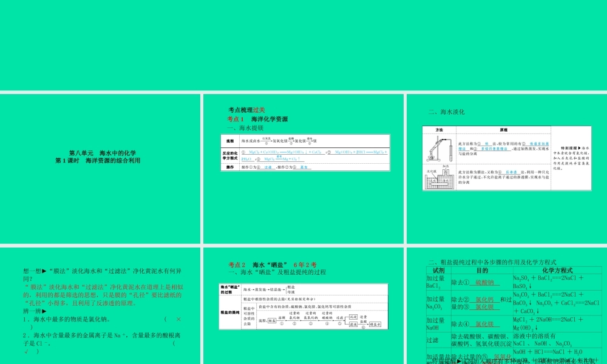Click the distillation apparatus diagram
Viewport: 607px width, 364px height.
click(439, 149)
